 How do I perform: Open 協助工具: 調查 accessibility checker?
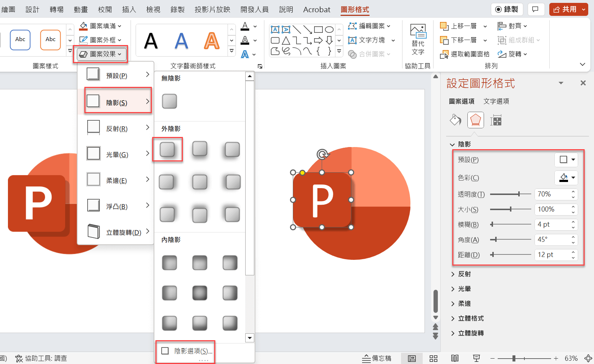coord(41,358)
